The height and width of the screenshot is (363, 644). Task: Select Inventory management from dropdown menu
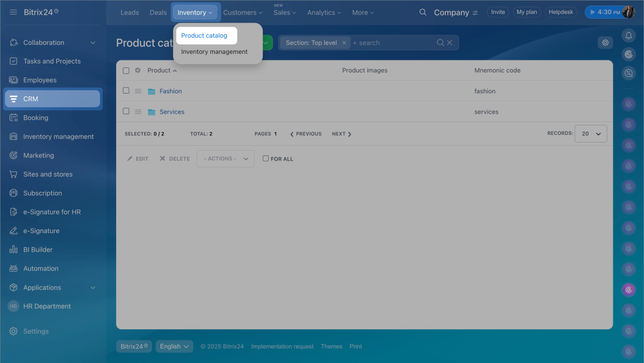(x=214, y=52)
